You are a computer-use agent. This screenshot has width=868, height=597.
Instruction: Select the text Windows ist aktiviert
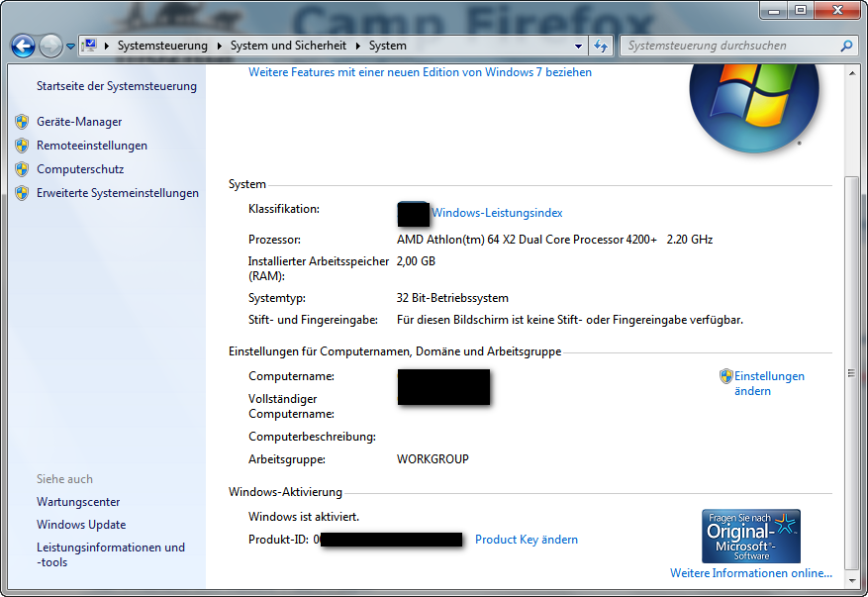tap(304, 517)
